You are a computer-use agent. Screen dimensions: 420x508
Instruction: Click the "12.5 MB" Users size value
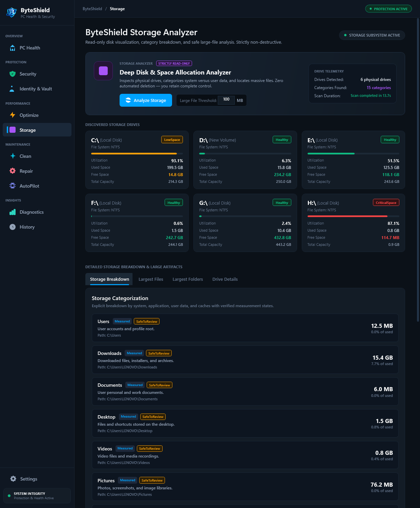point(382,326)
